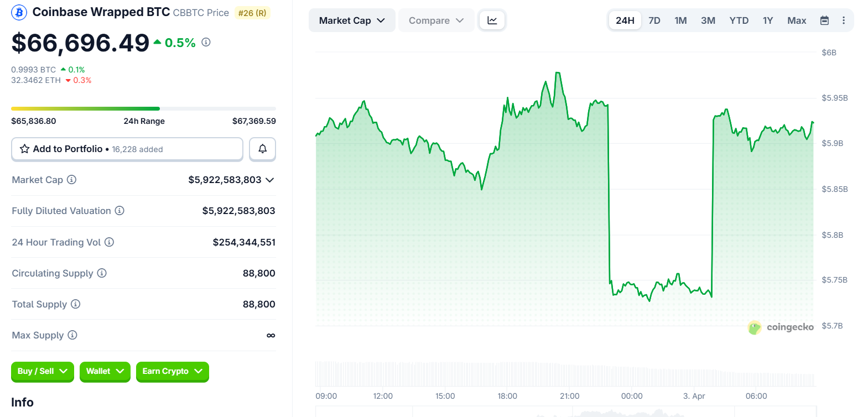The height and width of the screenshot is (417, 868).
Task: Click the Fully Diluted Valuation info icon
Action: [119, 211]
